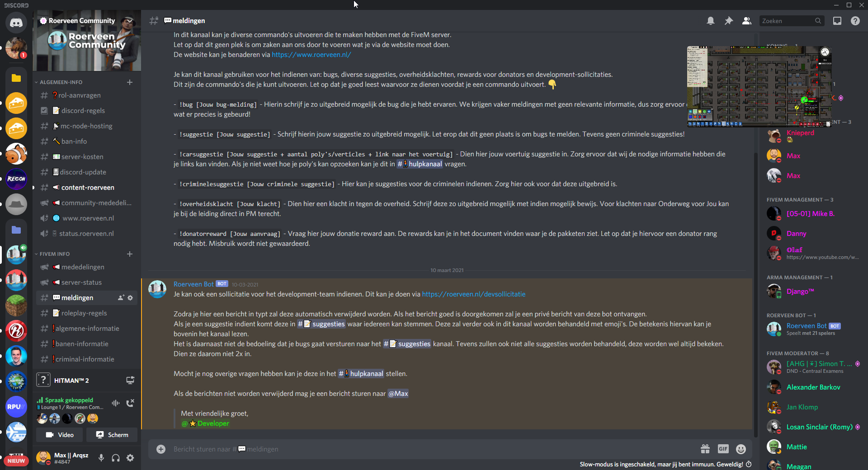The height and width of the screenshot is (470, 868).
Task: Open Roerveen Community server dropdown menu
Action: coord(87,21)
